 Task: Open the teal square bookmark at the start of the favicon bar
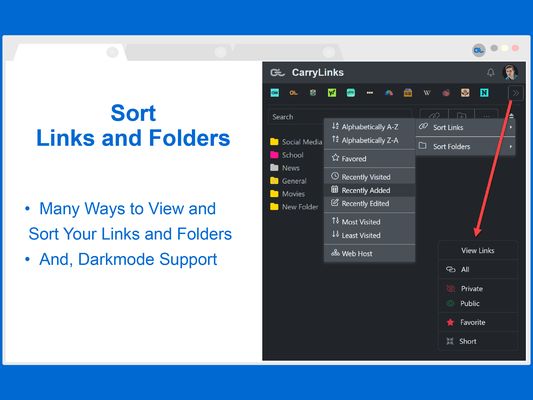coord(275,92)
